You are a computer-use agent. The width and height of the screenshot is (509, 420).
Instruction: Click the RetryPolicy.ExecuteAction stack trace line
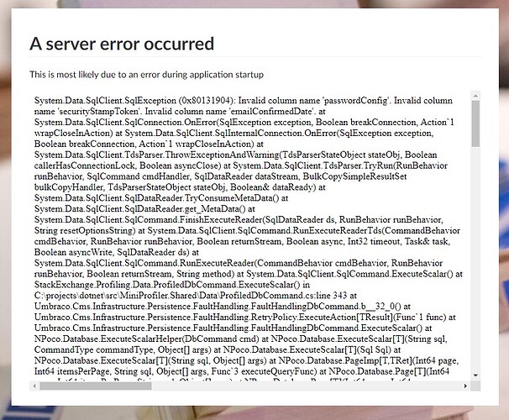pos(242,318)
